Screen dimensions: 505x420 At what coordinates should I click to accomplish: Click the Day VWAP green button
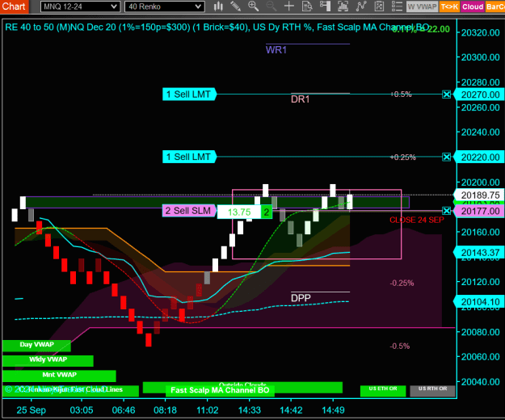[36, 346]
